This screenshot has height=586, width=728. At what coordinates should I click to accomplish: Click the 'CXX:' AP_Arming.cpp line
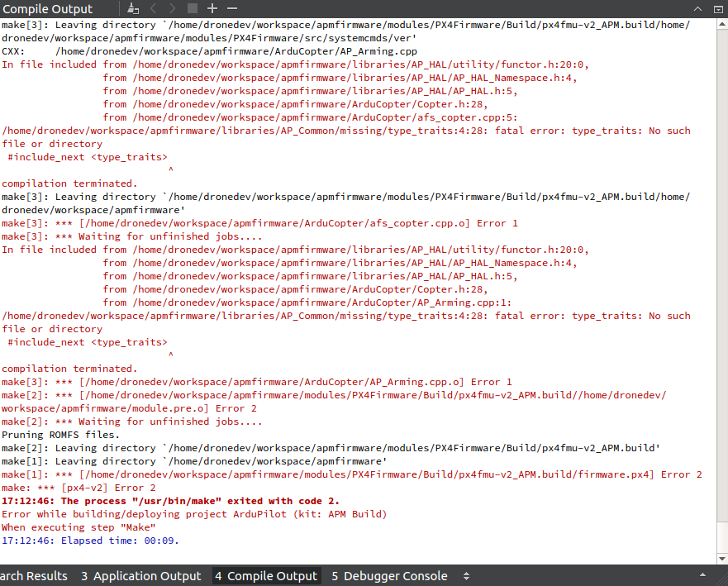pos(209,51)
